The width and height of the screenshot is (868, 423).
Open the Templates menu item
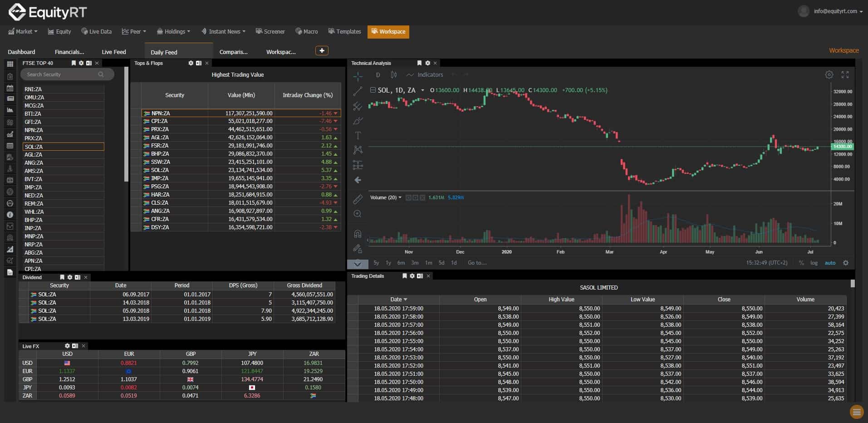tap(344, 32)
